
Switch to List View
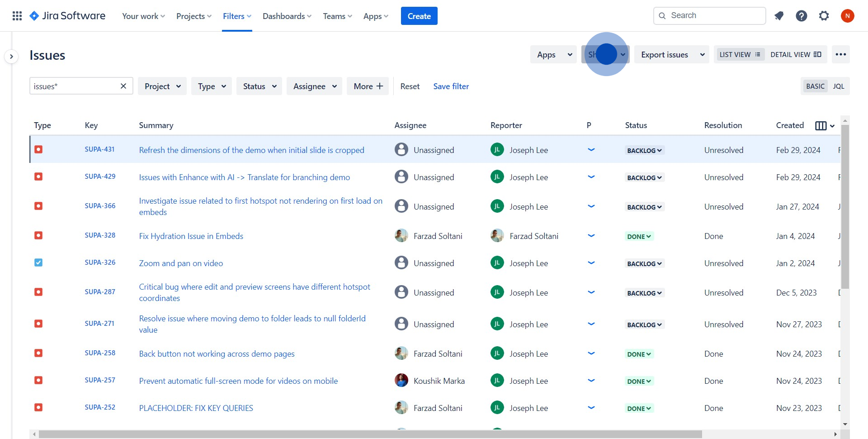coord(740,55)
